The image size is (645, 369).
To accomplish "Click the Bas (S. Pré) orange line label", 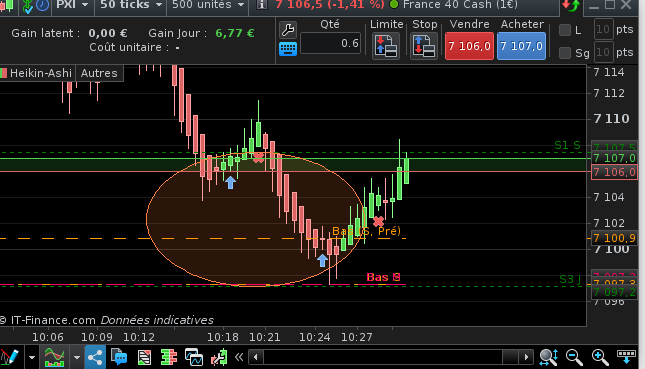I will (366, 231).
